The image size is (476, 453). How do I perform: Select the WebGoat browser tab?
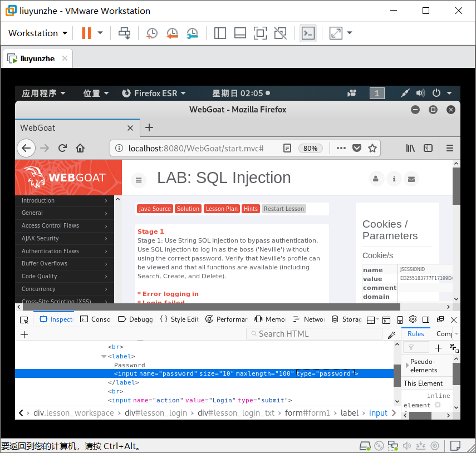click(x=77, y=128)
